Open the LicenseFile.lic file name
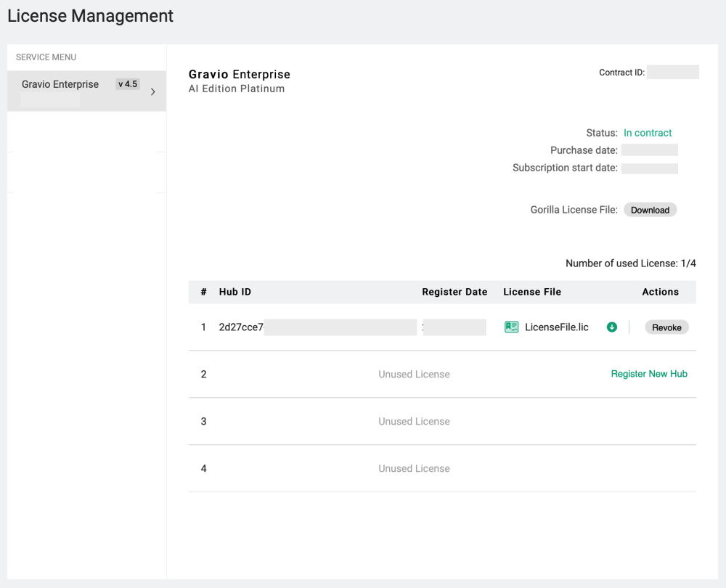This screenshot has width=726, height=588. pyautogui.click(x=556, y=327)
